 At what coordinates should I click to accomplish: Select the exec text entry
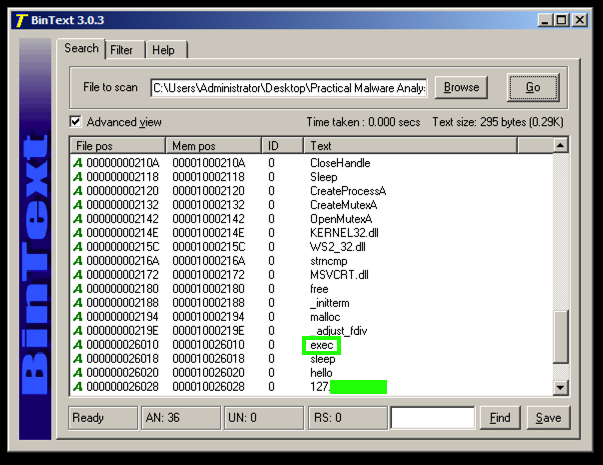(x=321, y=345)
